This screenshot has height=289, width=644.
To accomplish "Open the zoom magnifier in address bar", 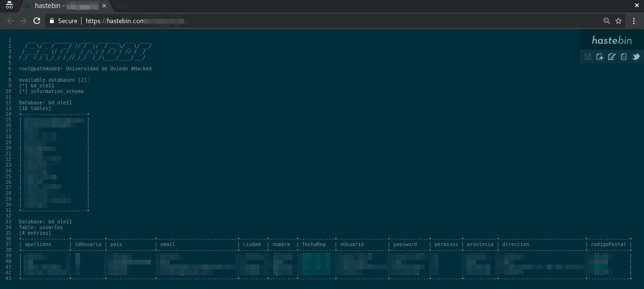I will click(607, 21).
